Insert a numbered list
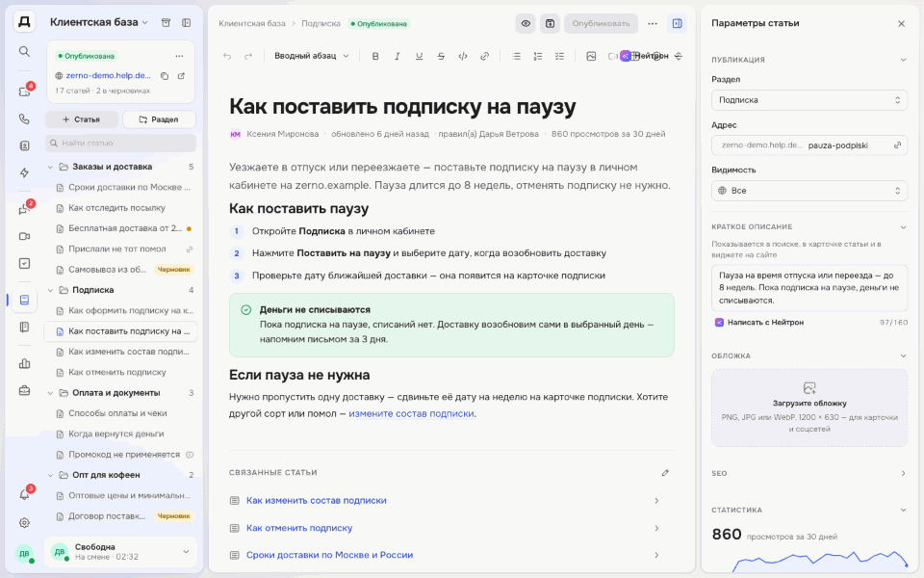 [x=538, y=56]
